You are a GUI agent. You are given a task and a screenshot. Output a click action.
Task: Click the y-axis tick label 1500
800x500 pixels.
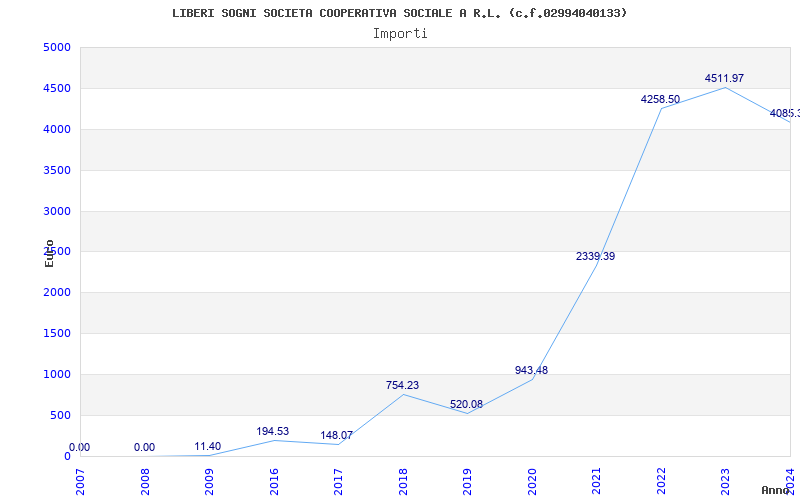(x=57, y=334)
